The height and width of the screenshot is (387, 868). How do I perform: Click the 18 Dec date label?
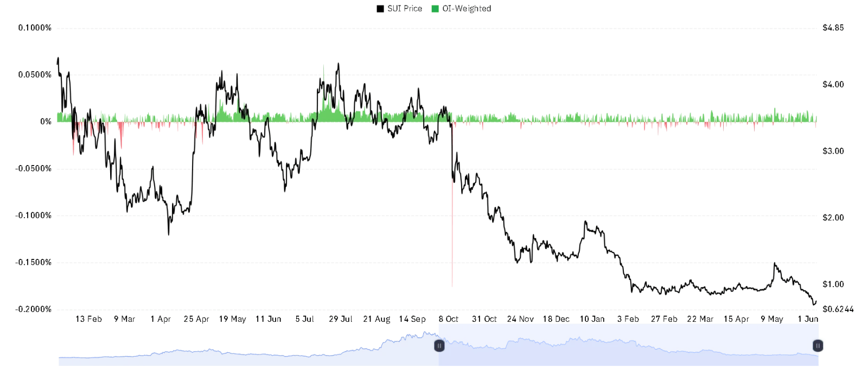(x=556, y=319)
